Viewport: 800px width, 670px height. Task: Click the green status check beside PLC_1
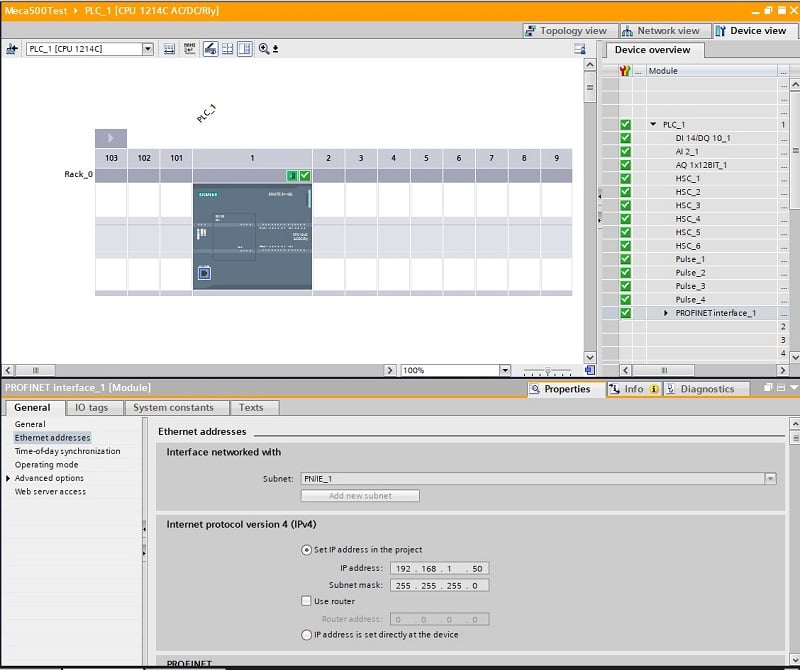pos(626,125)
